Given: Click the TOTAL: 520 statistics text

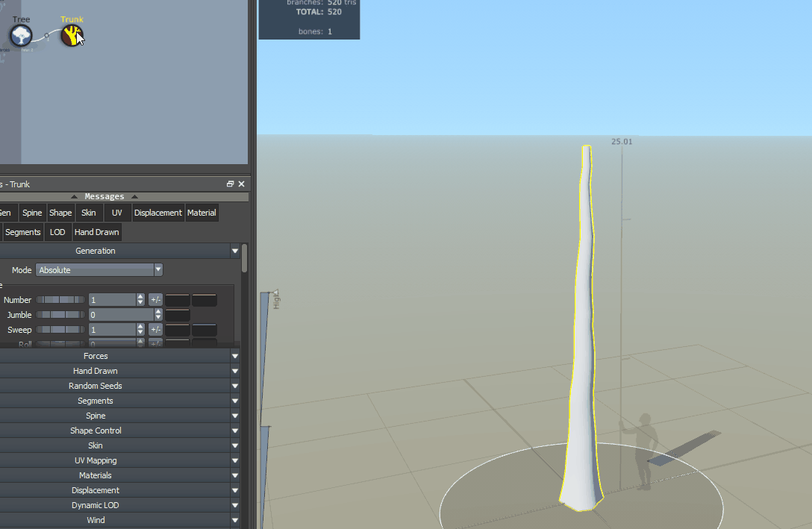Looking at the screenshot, I should tap(319, 12).
